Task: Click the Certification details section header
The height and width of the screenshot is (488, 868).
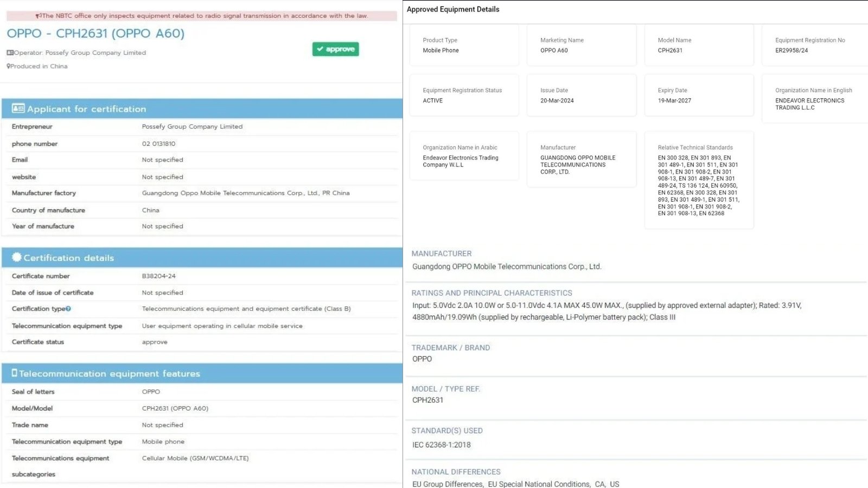Action: 202,258
